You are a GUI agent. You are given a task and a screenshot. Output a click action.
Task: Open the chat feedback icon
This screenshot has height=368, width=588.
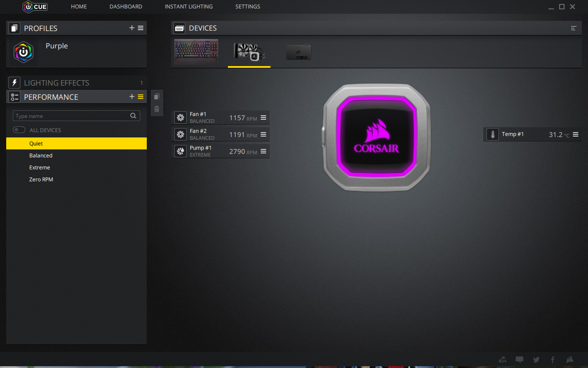(520, 360)
